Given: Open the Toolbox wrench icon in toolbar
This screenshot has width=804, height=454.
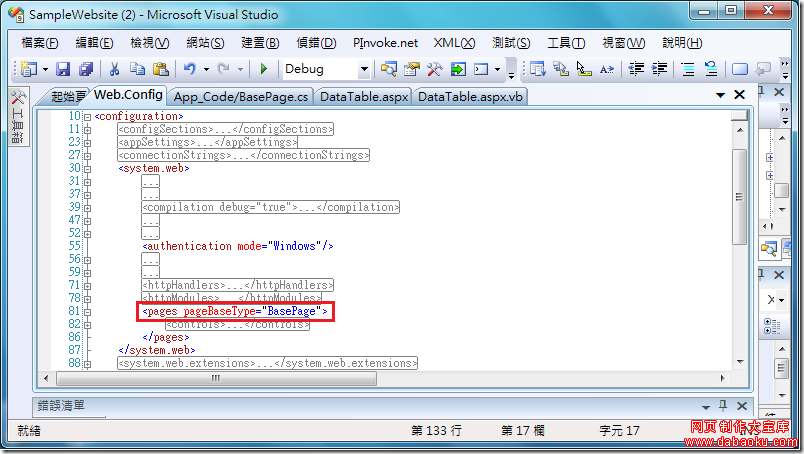Looking at the screenshot, I should coord(434,69).
